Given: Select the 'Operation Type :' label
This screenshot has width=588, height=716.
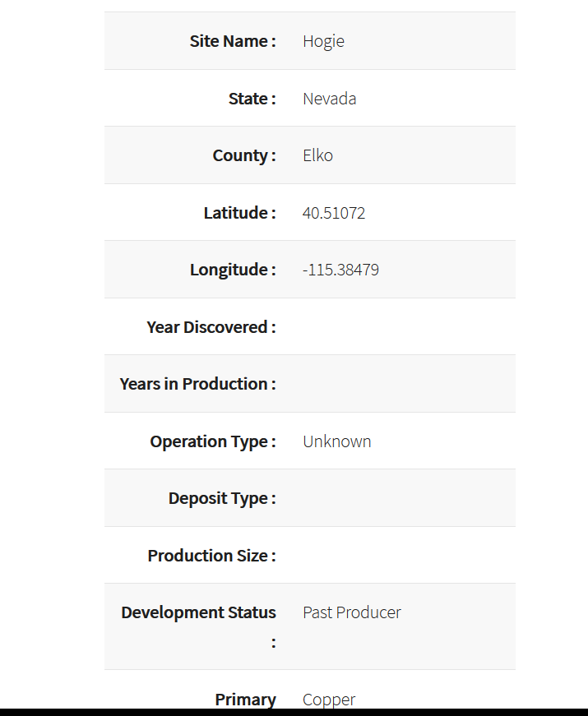Looking at the screenshot, I should [213, 441].
